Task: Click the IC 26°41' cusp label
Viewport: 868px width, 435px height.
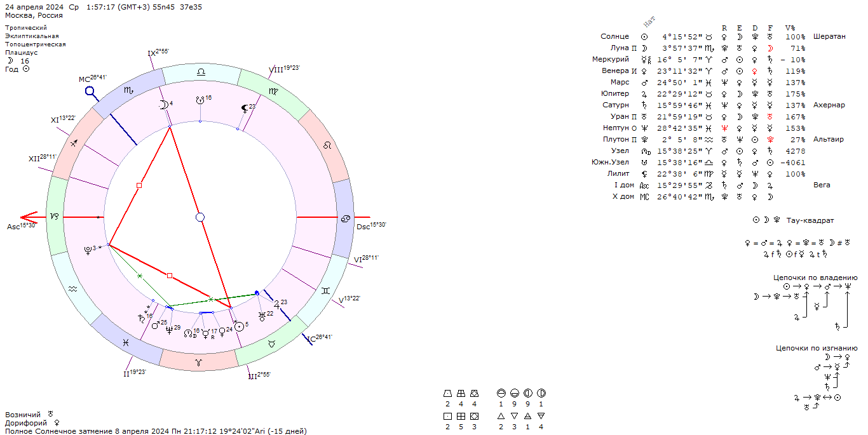Action: click(319, 338)
